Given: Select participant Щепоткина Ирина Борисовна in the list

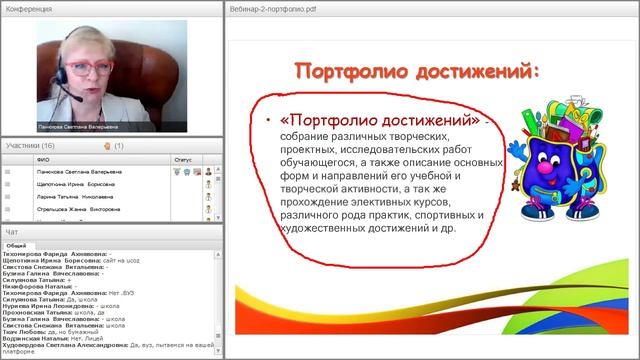Looking at the screenshot, I should coord(76,184).
